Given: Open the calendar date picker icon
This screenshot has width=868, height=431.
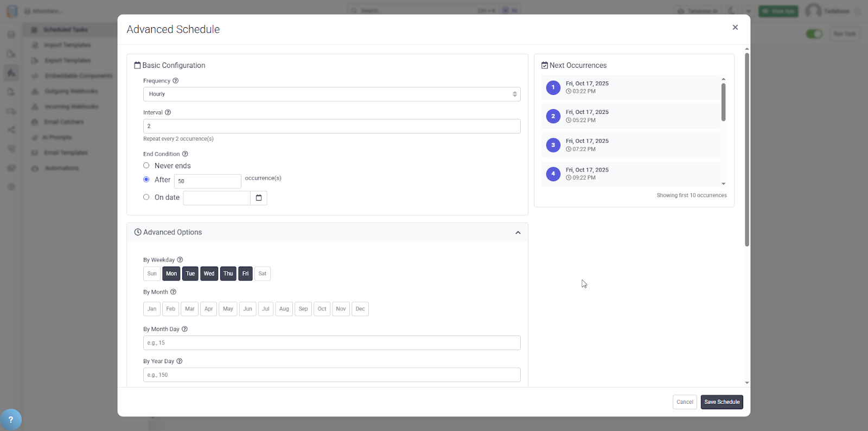Looking at the screenshot, I should coord(259,198).
